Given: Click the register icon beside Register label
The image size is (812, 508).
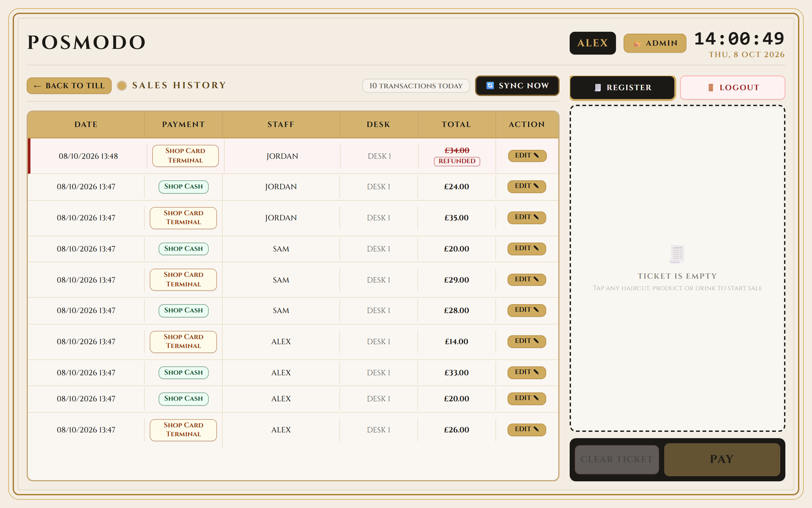Looking at the screenshot, I should click(x=598, y=88).
